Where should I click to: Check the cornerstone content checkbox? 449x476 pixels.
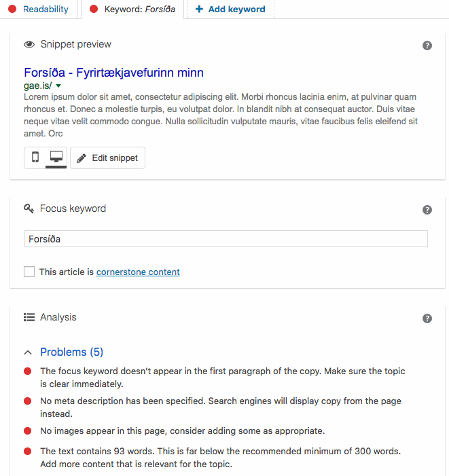[29, 272]
